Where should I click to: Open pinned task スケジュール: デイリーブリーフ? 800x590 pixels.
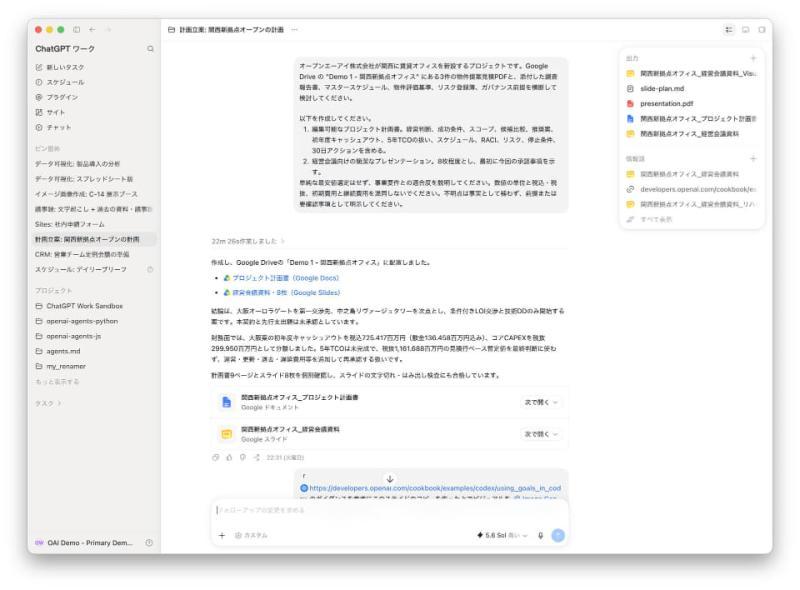pyautogui.click(x=81, y=269)
